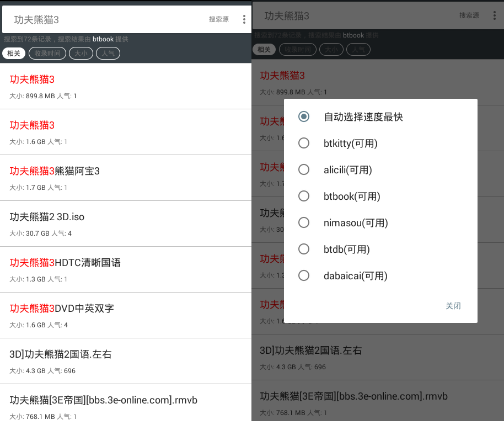Open the three-dot overflow menu in left panel

[x=244, y=19]
